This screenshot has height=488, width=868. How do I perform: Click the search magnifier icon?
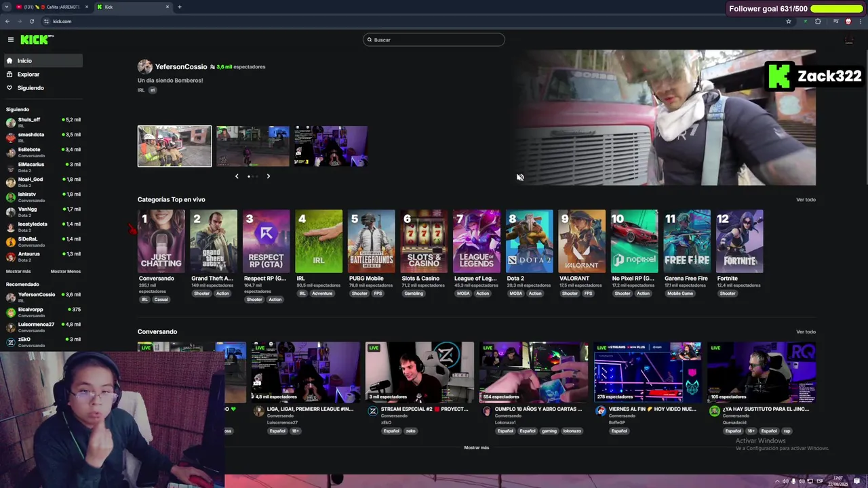370,40
